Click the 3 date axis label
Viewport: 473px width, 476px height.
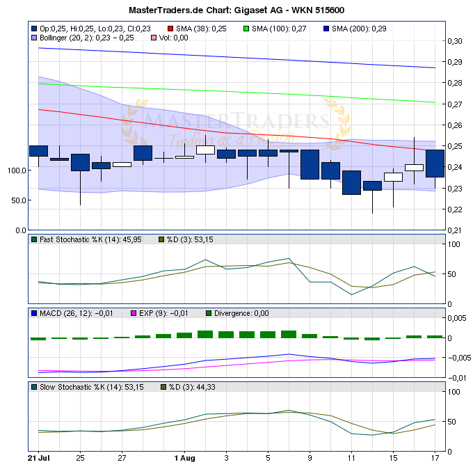(226, 458)
